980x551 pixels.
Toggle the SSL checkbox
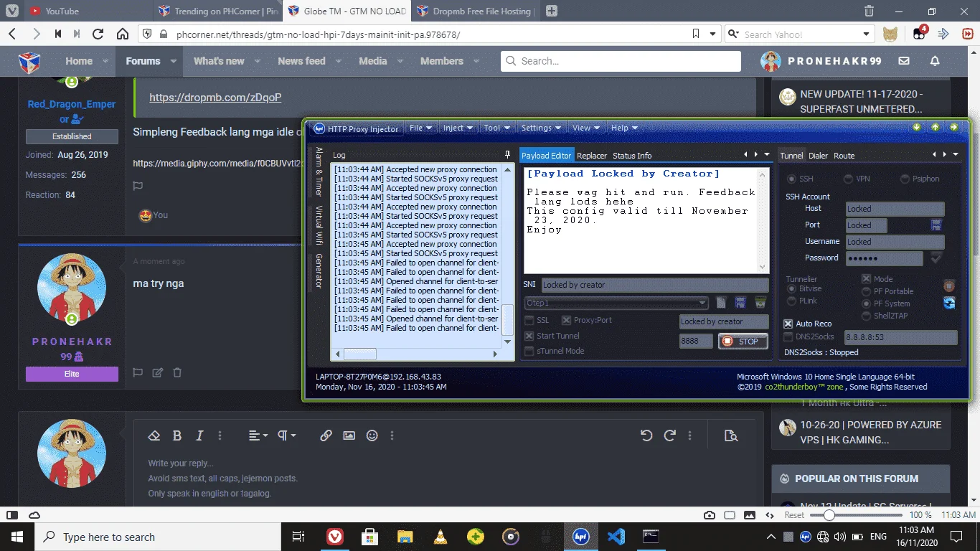(529, 320)
